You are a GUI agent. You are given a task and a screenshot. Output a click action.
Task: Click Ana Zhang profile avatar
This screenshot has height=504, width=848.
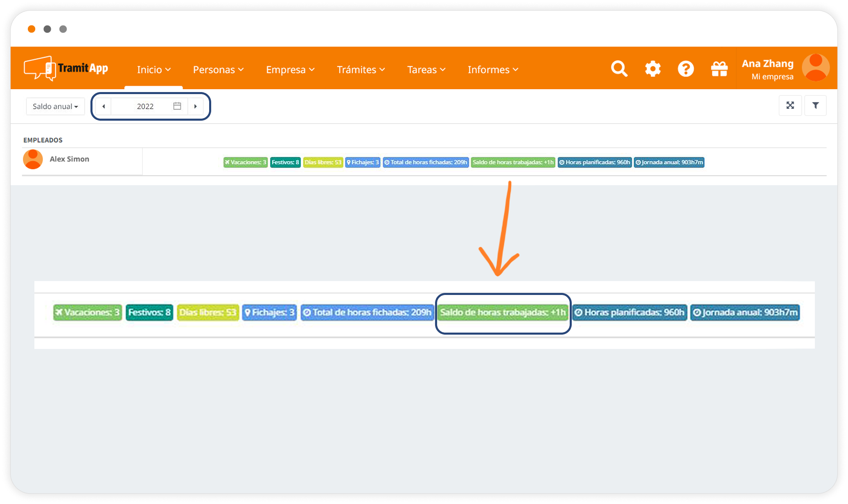pyautogui.click(x=815, y=68)
